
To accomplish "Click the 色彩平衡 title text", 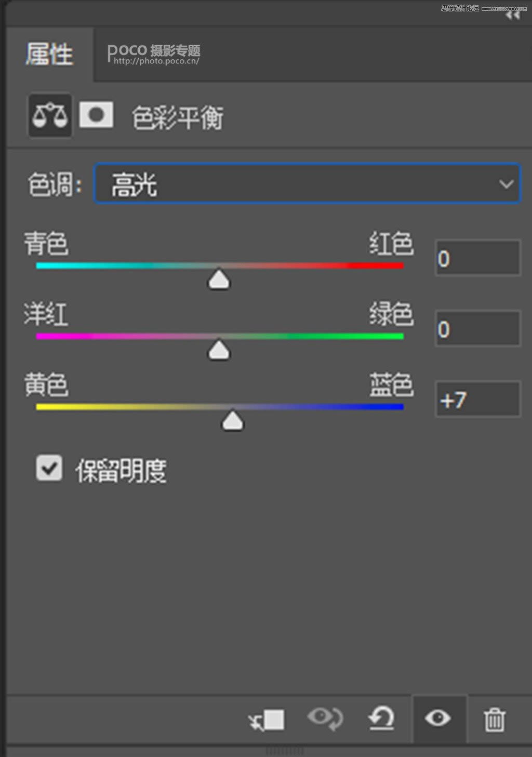I will [x=178, y=118].
